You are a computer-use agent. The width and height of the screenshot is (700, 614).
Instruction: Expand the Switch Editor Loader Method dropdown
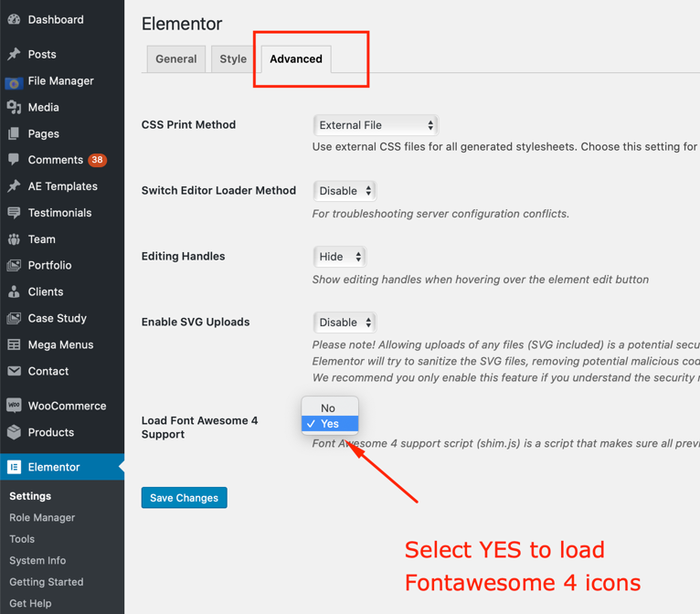pos(345,191)
